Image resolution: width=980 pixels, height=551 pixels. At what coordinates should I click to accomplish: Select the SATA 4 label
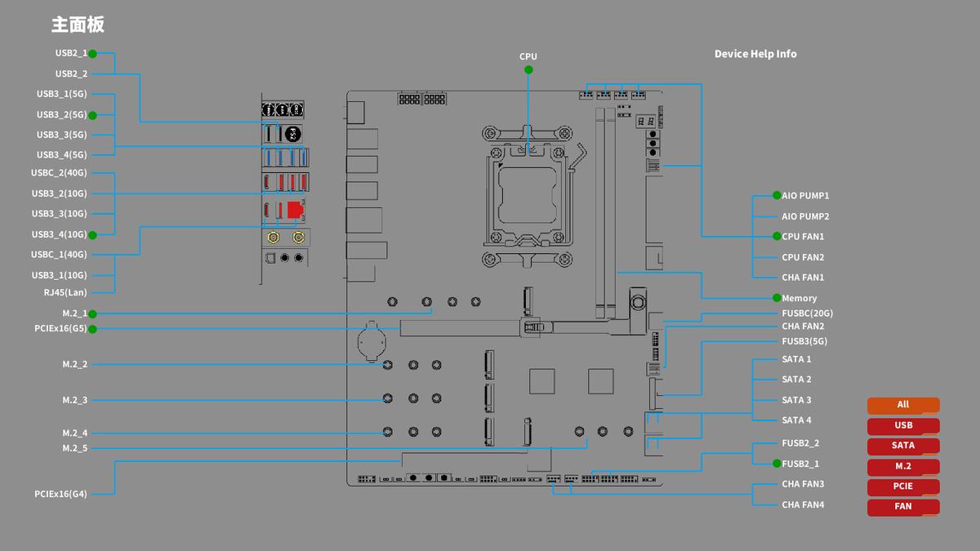796,420
